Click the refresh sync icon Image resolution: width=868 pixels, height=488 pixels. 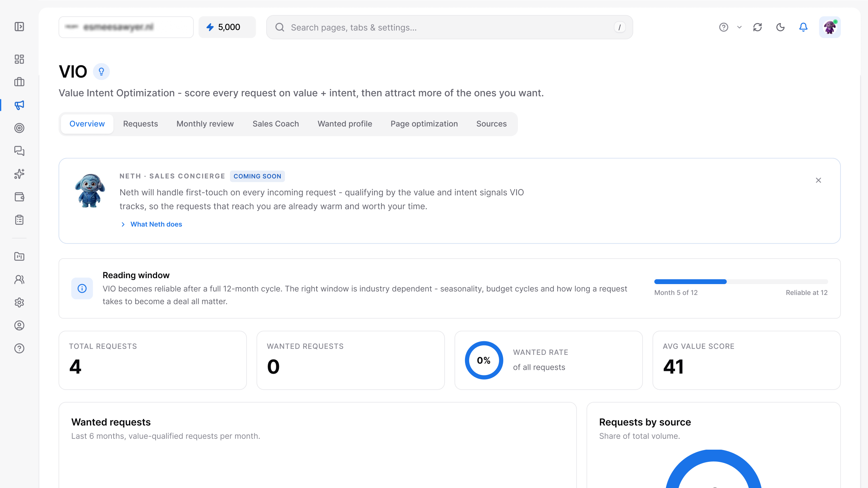click(758, 27)
